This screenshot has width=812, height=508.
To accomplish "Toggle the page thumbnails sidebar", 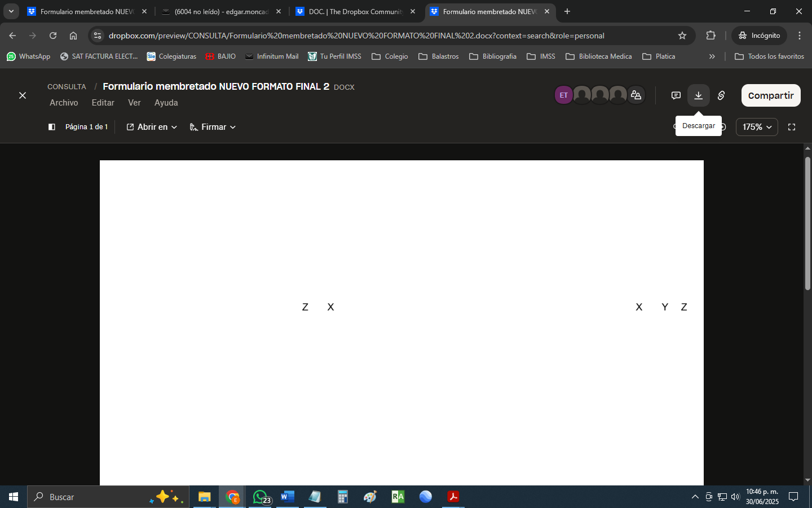I will (52, 127).
